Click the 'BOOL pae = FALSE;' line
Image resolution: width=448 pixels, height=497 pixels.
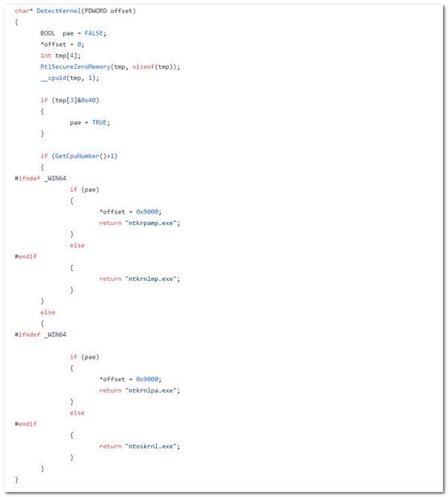point(74,33)
